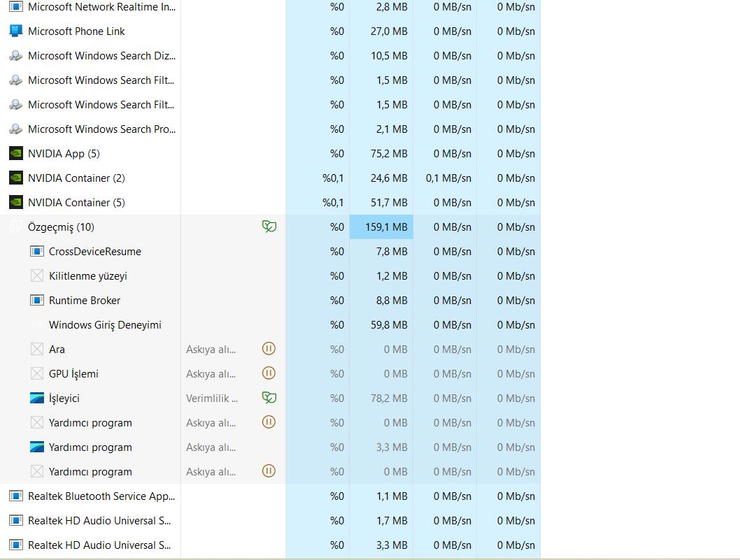Viewport: 740px width, 560px height.
Task: Click the GPU İşlemi placeholder icon
Action: [x=37, y=373]
